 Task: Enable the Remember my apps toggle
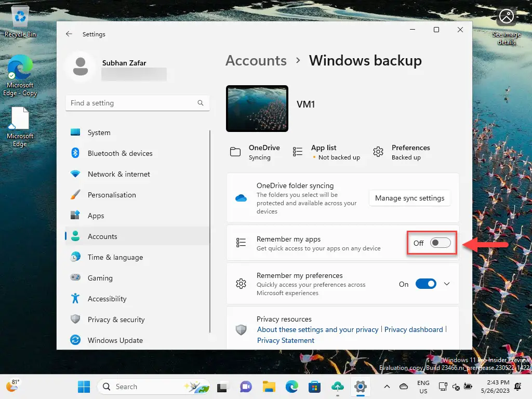[x=440, y=243]
